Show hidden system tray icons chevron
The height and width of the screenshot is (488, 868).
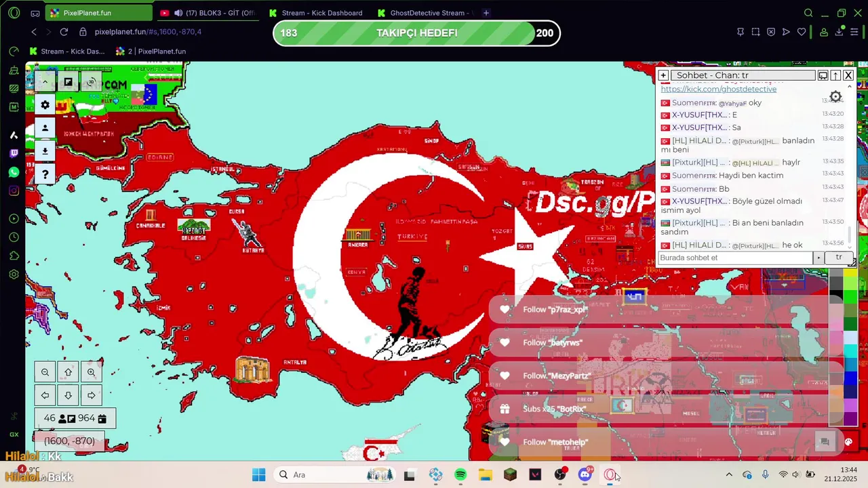point(729,474)
